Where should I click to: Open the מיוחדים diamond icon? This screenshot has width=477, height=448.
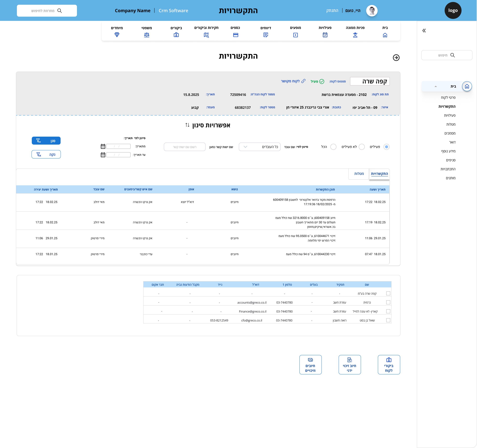(x=117, y=35)
